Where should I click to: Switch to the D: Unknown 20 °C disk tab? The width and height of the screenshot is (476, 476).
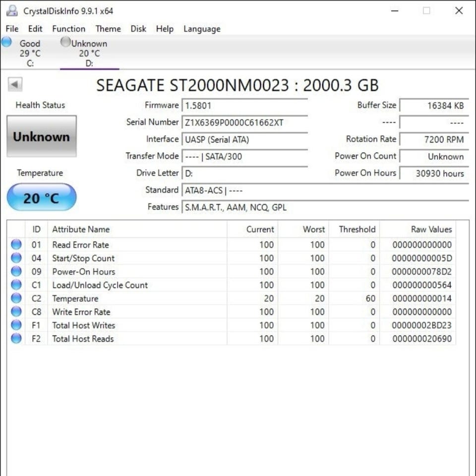(x=89, y=53)
